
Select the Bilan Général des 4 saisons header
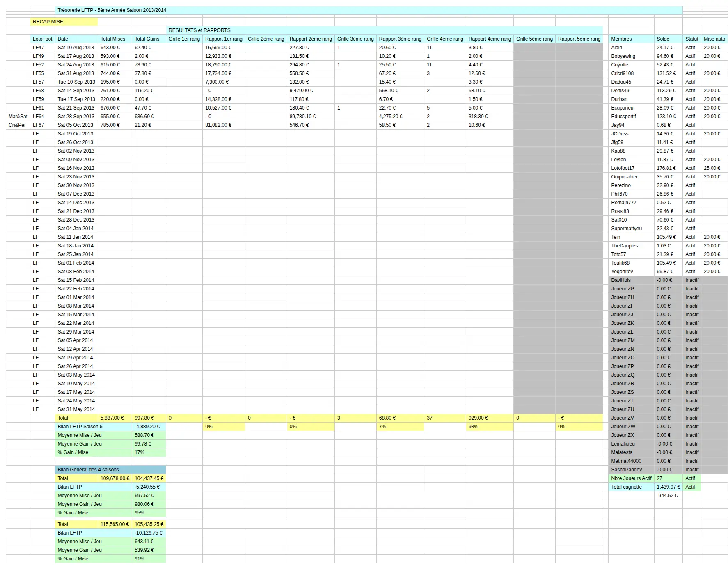coord(110,470)
